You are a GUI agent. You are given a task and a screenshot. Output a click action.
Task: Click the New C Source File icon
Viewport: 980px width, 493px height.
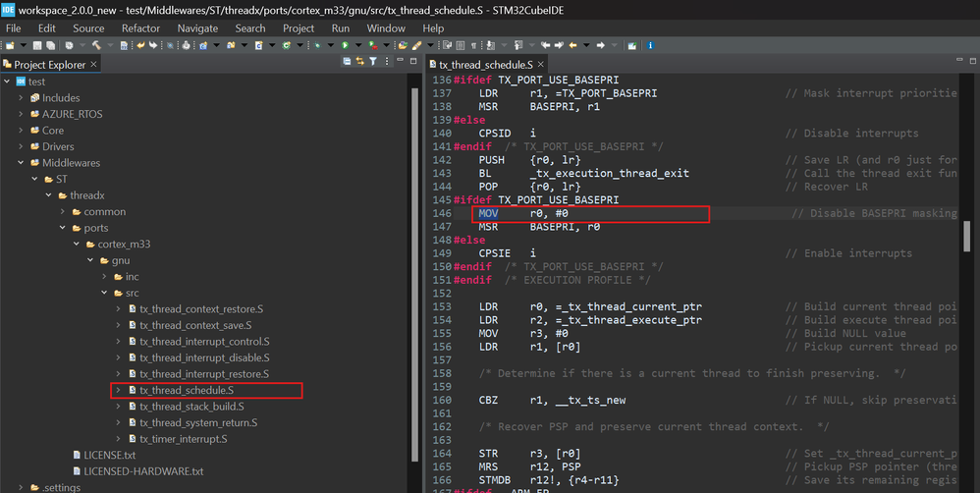pos(258,45)
